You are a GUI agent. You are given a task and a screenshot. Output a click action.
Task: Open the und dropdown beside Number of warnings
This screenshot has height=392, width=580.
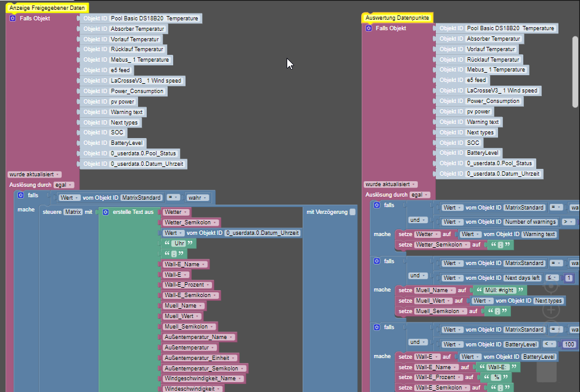(418, 220)
